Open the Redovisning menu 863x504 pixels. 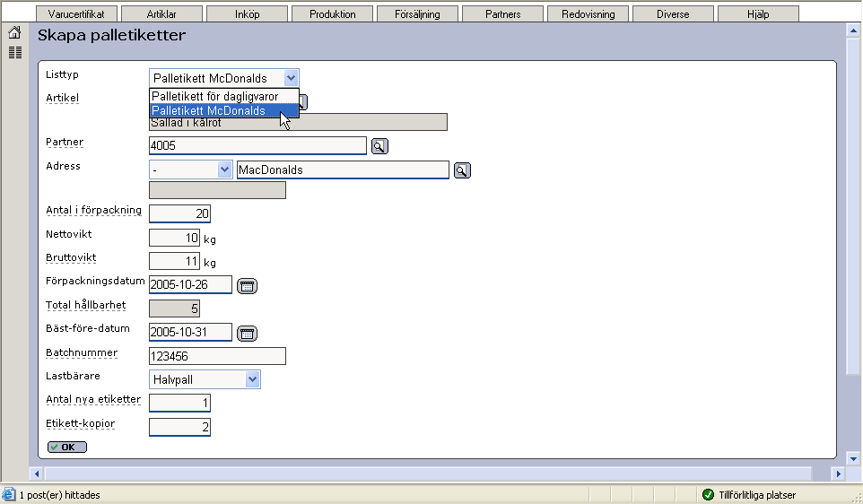[x=588, y=13]
